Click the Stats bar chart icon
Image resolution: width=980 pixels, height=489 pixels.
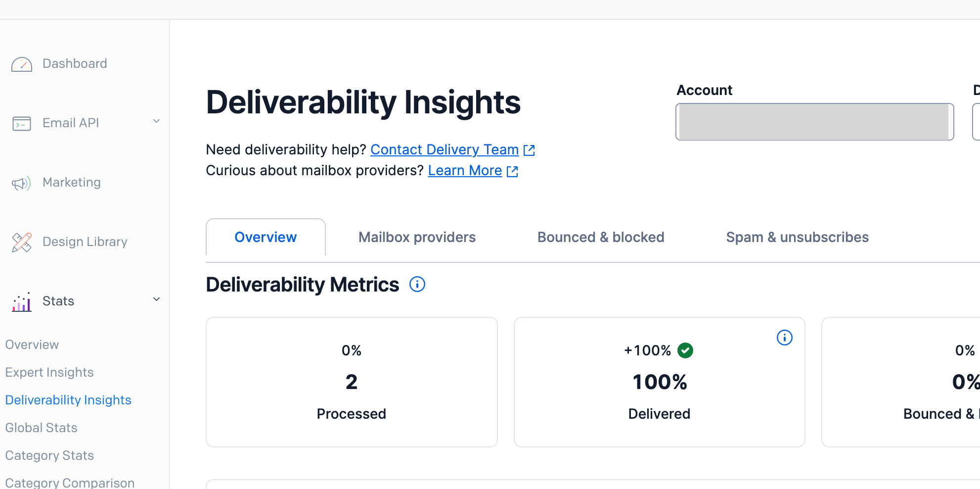coord(22,302)
